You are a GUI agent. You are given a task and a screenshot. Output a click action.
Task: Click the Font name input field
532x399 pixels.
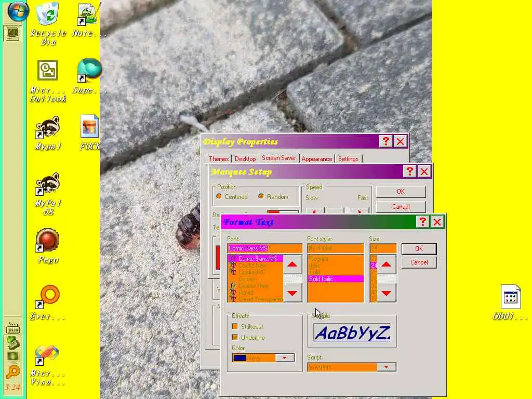(264, 248)
